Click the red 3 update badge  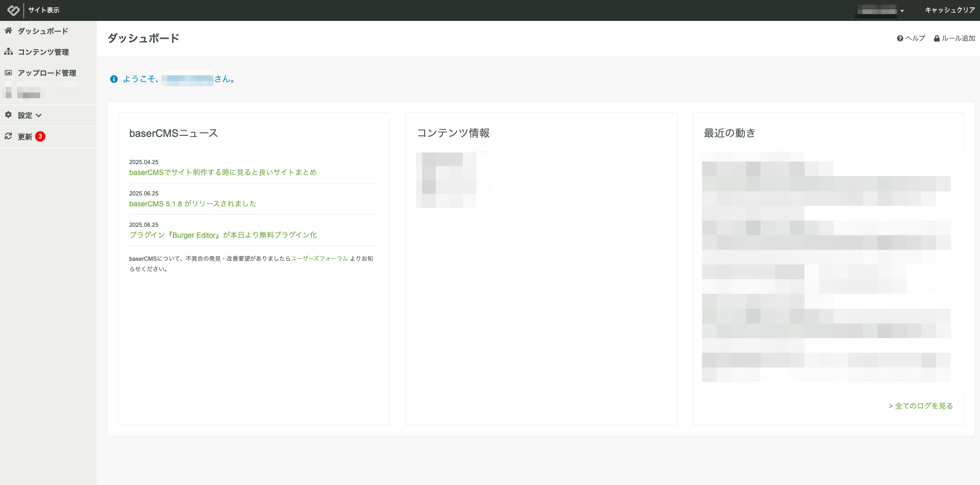click(40, 136)
